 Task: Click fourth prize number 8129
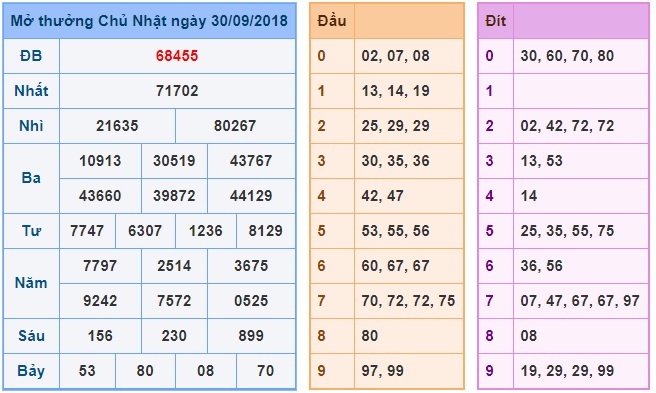point(265,231)
